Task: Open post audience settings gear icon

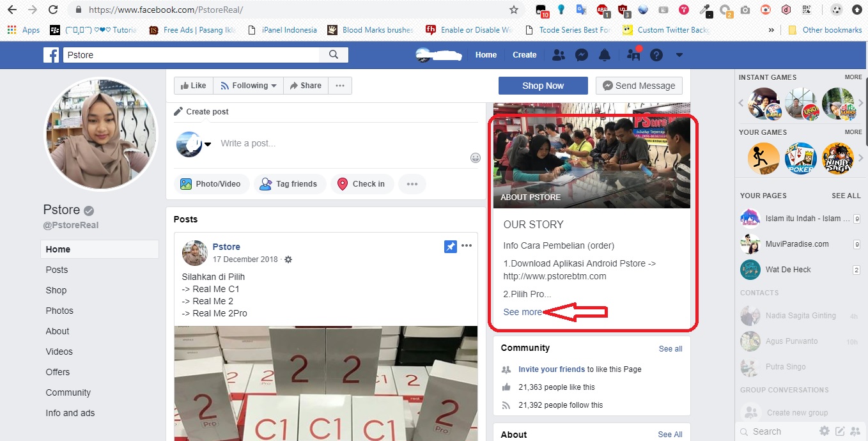Action: 288,259
